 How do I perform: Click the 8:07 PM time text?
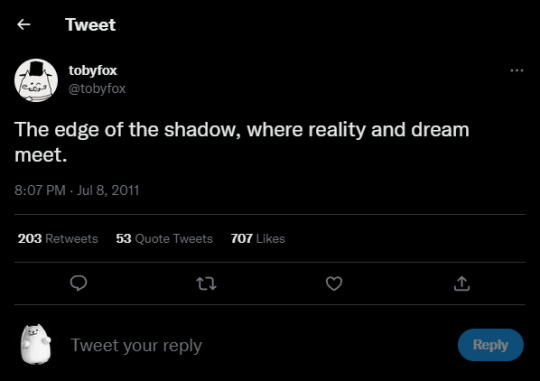click(40, 190)
